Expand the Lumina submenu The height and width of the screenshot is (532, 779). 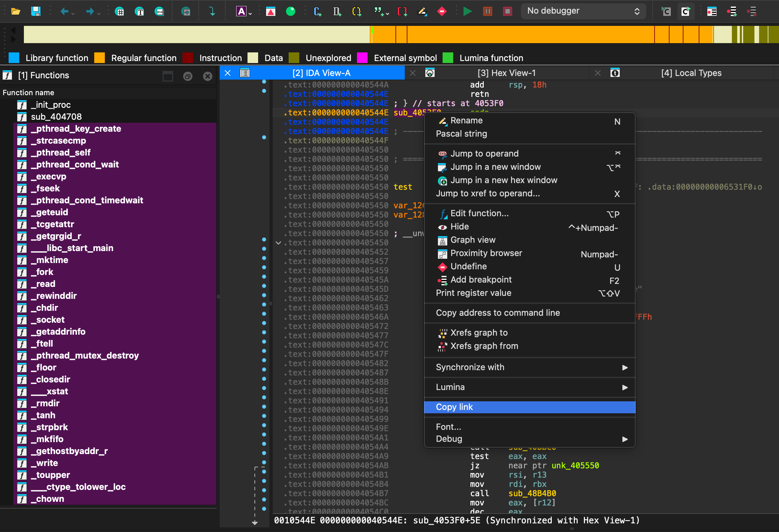(x=530, y=387)
